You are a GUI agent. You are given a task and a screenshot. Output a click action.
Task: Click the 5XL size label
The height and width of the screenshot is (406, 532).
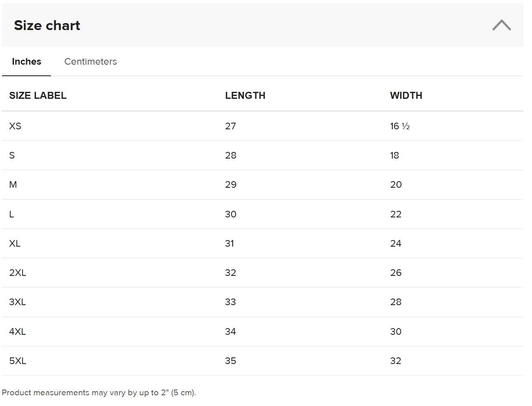click(x=18, y=361)
